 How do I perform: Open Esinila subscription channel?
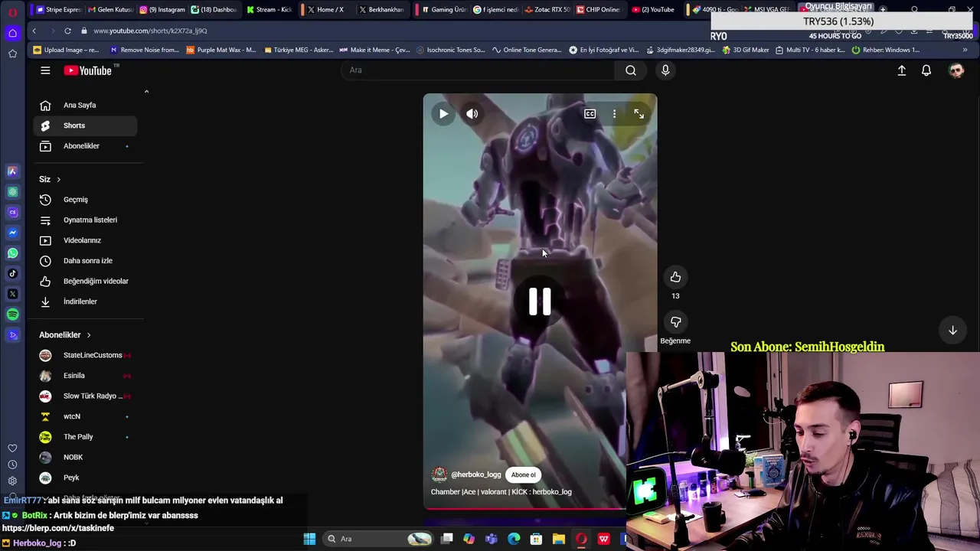(85, 376)
